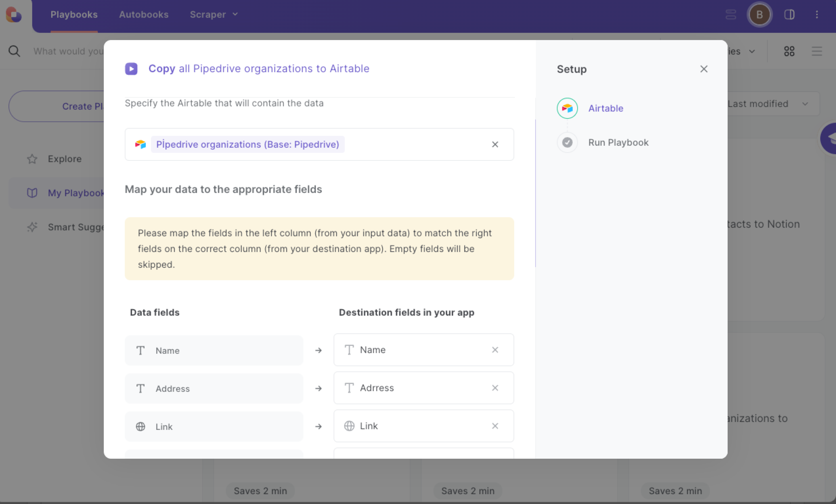Click the Run Playbook checkmark icon

tap(567, 142)
